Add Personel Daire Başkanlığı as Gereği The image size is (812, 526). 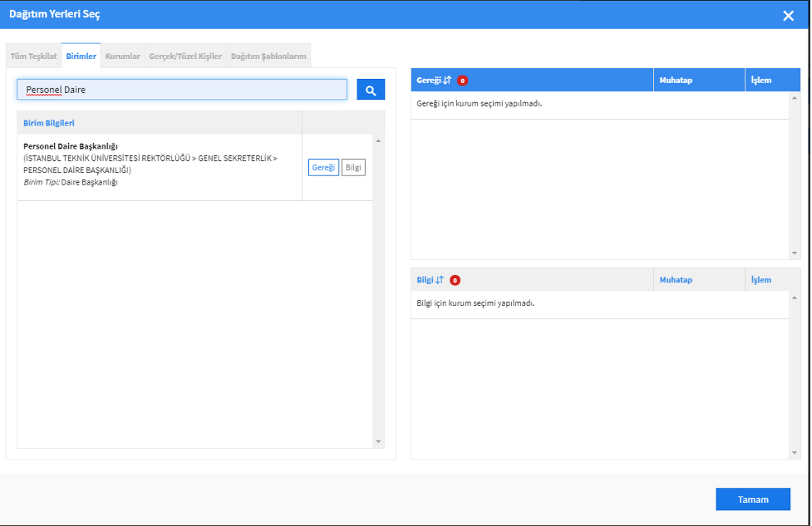(x=323, y=167)
